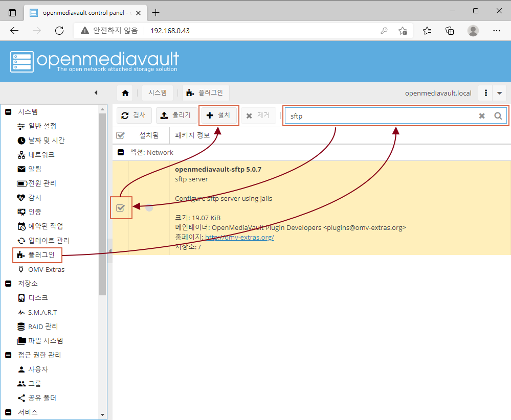Open browser tab actions menu
Viewport: 511px width, 420px height.
[12, 13]
